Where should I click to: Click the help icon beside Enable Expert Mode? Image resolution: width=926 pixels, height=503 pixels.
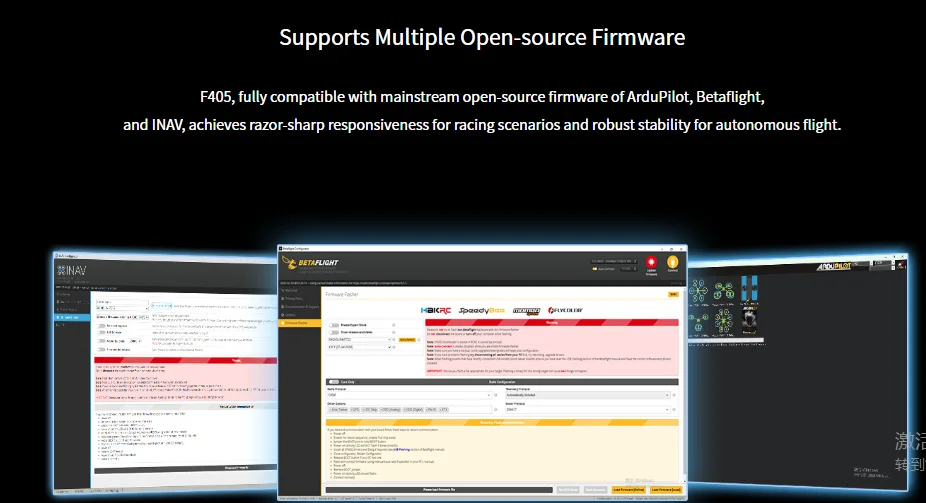click(x=394, y=325)
